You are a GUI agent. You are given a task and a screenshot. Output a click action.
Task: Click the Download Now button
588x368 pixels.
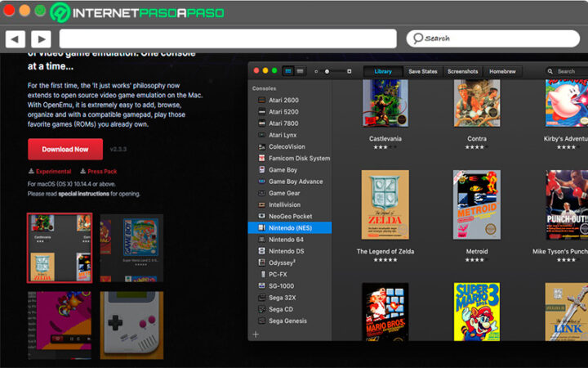pyautogui.click(x=65, y=150)
